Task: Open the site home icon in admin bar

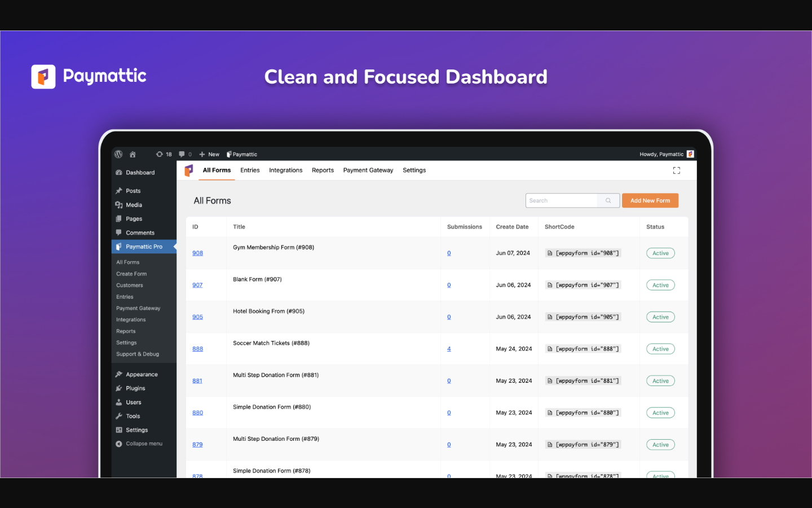Action: click(133, 154)
